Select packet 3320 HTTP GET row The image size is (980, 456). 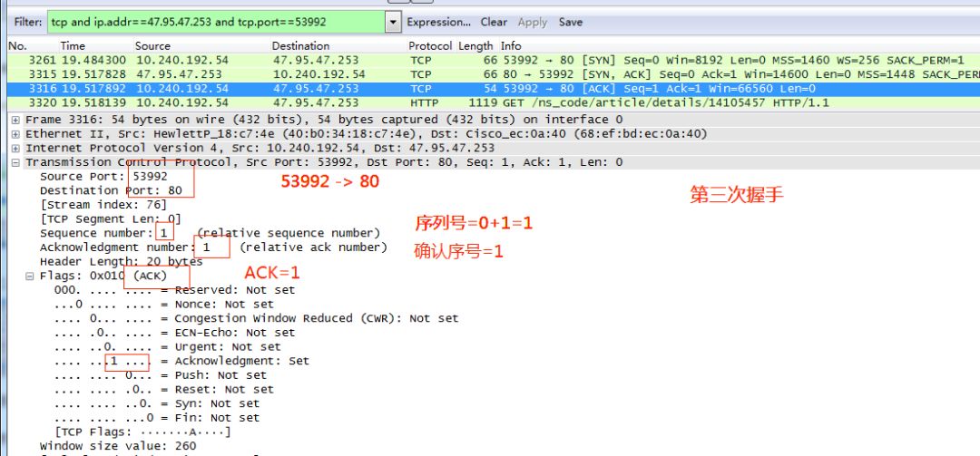[x=494, y=102]
